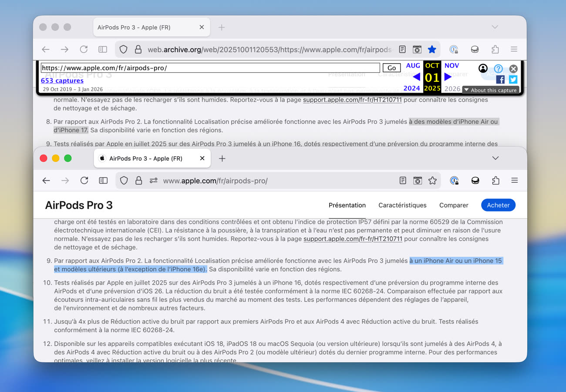Toggle the sidebar in the apple.com window
Screen dimensions: 566x392
tap(103, 181)
